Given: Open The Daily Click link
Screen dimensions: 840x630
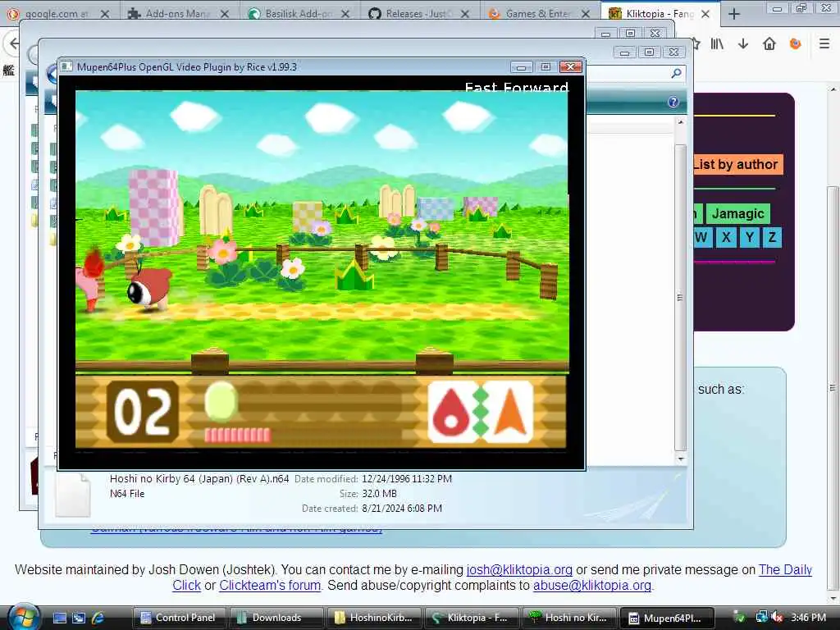Looking at the screenshot, I should point(785,569).
